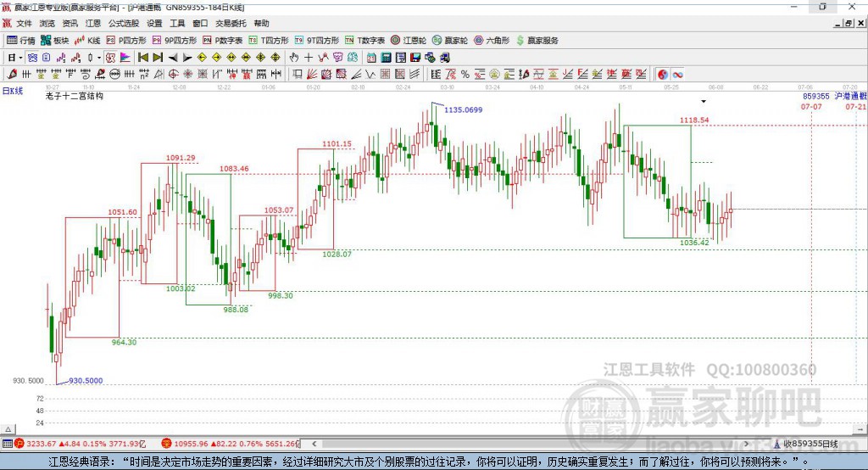The height and width of the screenshot is (470, 868).
Task: Toggle the red 权 adjustment icon
Action: [x=111, y=58]
